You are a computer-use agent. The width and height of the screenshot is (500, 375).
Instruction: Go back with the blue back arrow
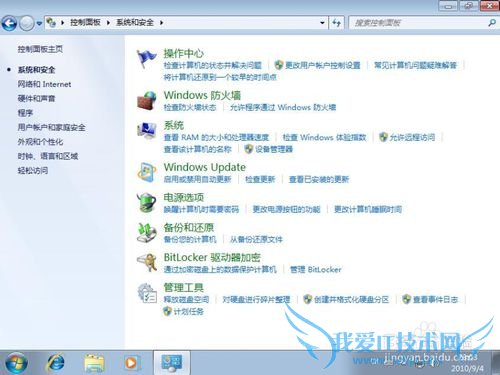[x=9, y=23]
